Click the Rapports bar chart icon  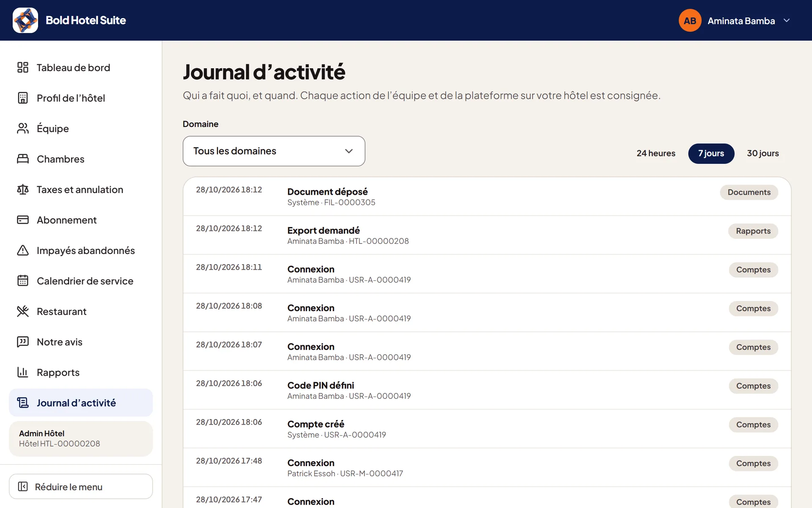coord(23,372)
